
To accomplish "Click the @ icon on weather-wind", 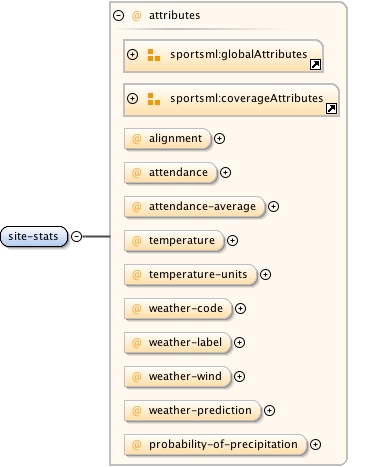I will 137,376.
